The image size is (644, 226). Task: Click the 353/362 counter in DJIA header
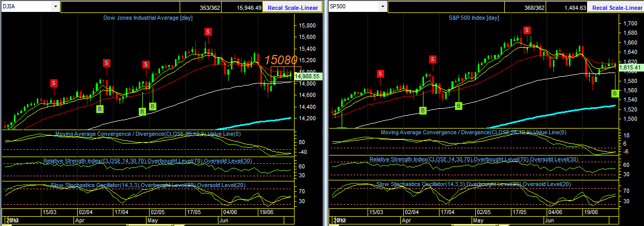click(x=210, y=8)
